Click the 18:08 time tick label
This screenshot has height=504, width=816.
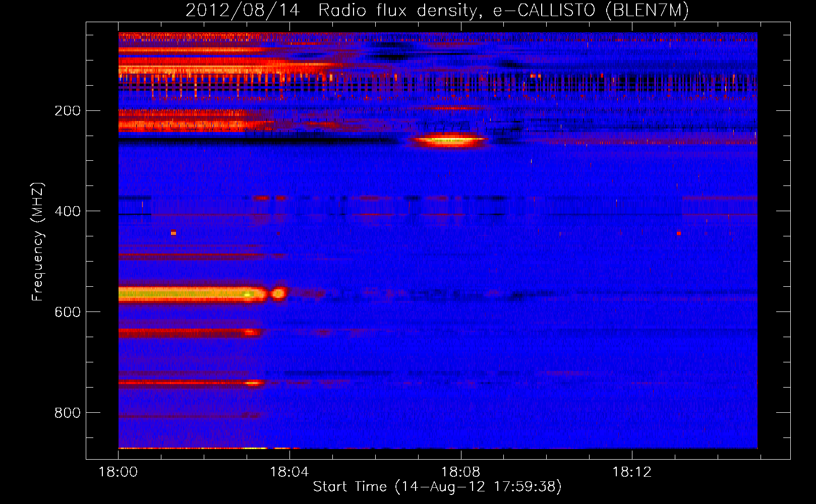460,472
